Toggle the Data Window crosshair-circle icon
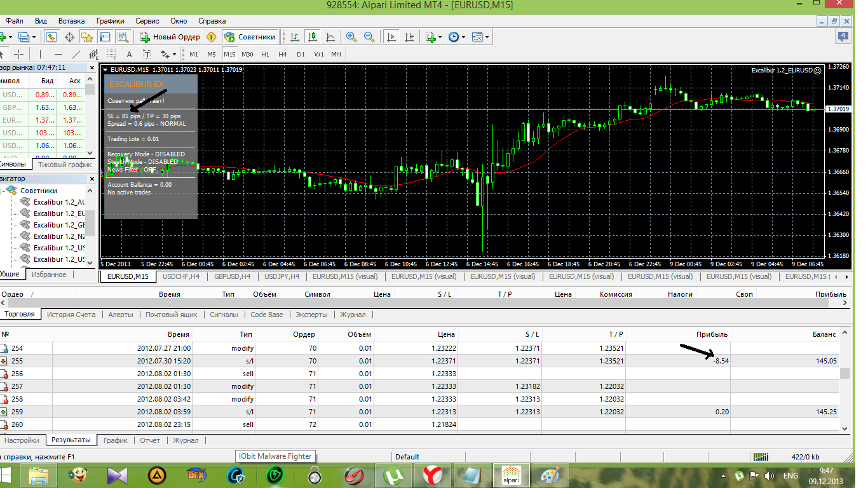868x488 pixels. [70, 37]
